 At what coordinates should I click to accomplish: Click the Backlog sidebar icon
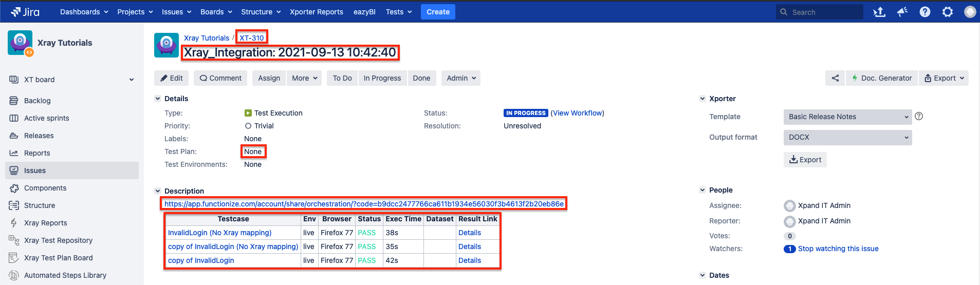click(x=14, y=101)
